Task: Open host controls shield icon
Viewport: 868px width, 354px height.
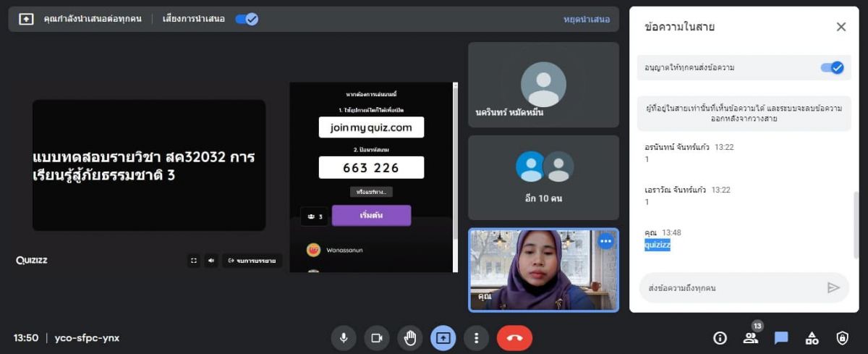Action: pyautogui.click(x=843, y=338)
